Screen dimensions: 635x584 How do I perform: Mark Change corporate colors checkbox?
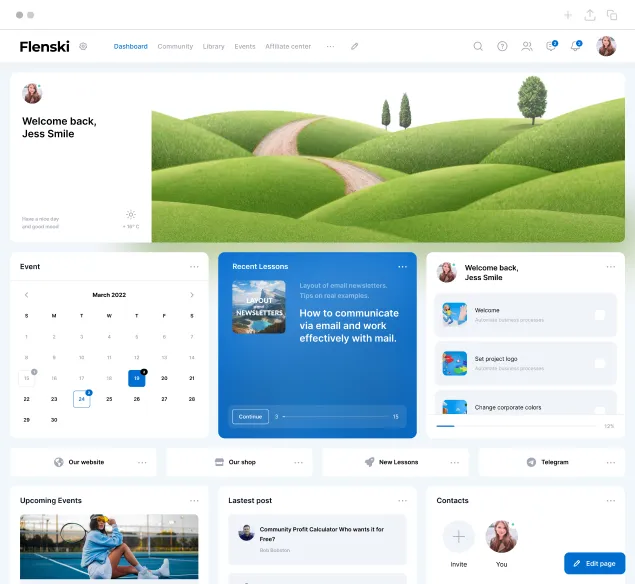tap(600, 409)
